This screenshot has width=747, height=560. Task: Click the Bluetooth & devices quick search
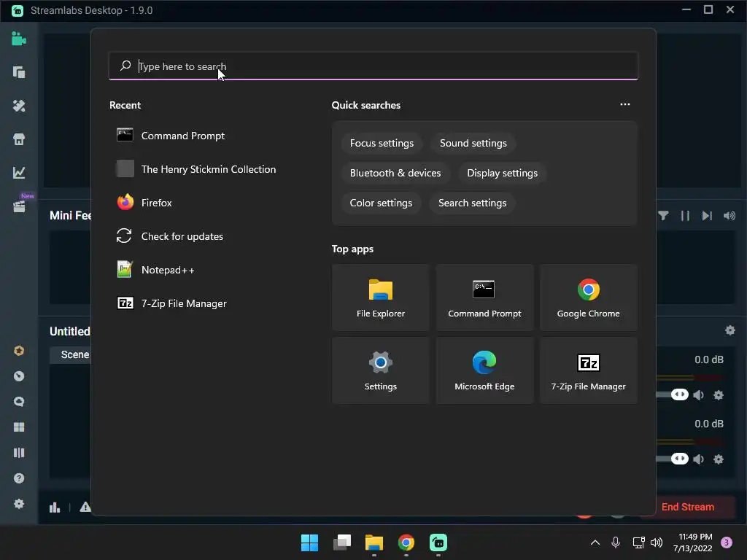pos(395,174)
